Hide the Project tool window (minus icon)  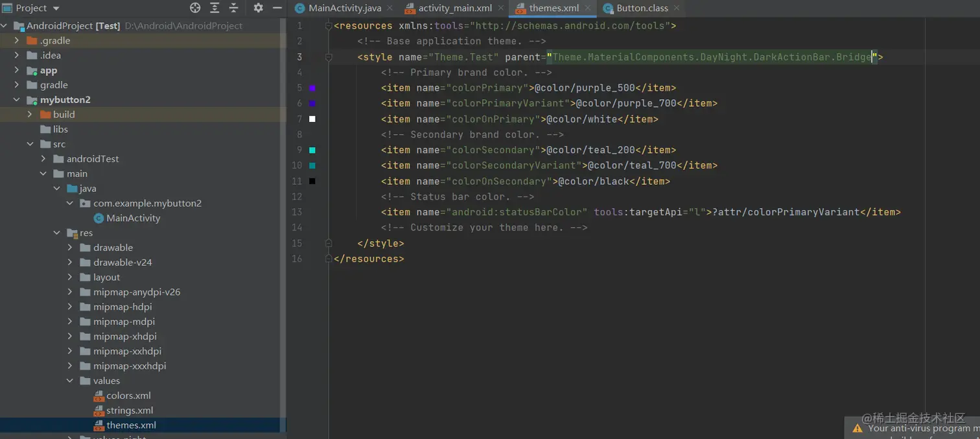tap(277, 8)
